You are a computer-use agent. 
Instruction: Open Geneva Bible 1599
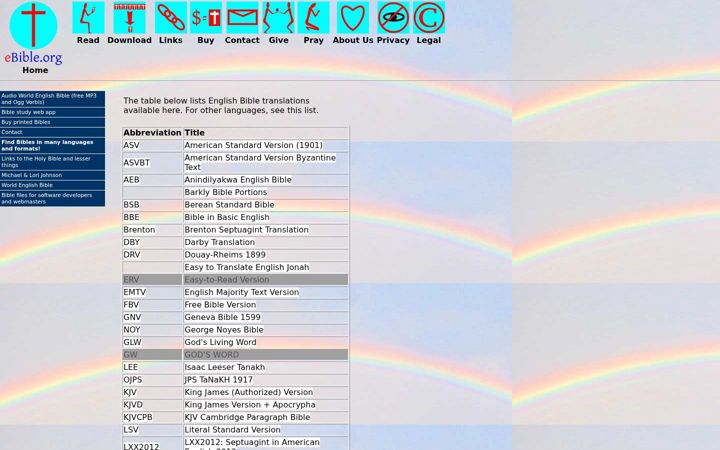[222, 317]
